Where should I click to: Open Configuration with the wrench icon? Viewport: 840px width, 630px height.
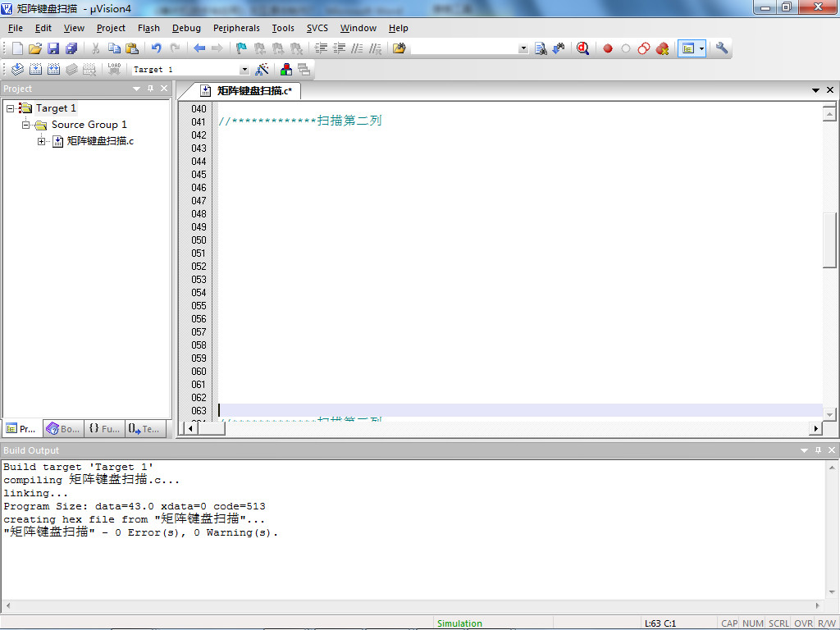click(x=722, y=48)
